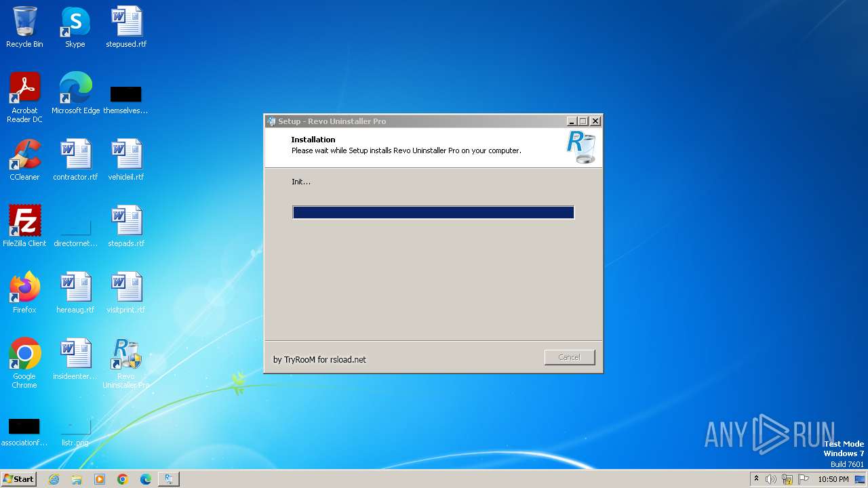Viewport: 868px width, 488px height.
Task: Click the Revo Uninstaller logo in setup header
Action: (x=580, y=148)
